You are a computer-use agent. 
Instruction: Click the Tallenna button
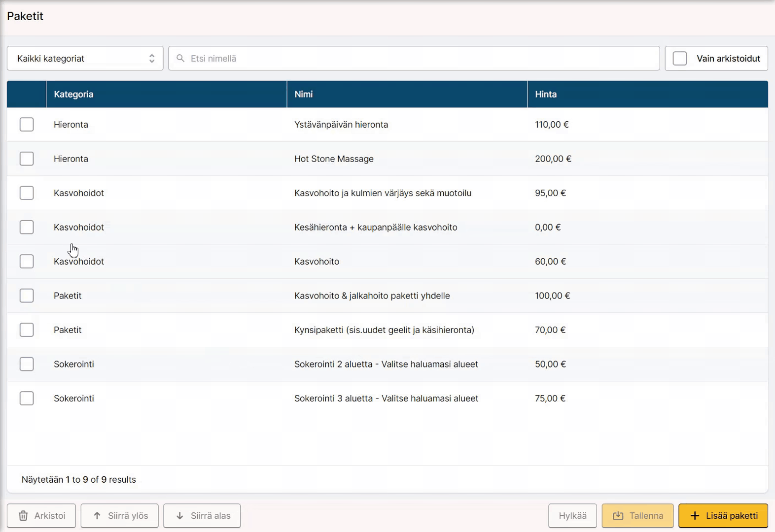point(637,516)
